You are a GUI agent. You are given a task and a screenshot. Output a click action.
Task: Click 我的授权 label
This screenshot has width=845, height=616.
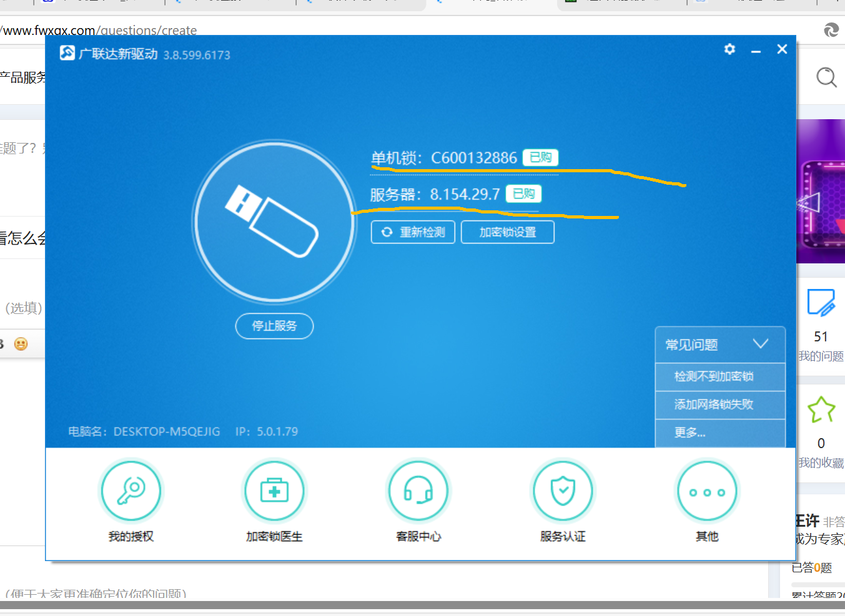click(131, 536)
